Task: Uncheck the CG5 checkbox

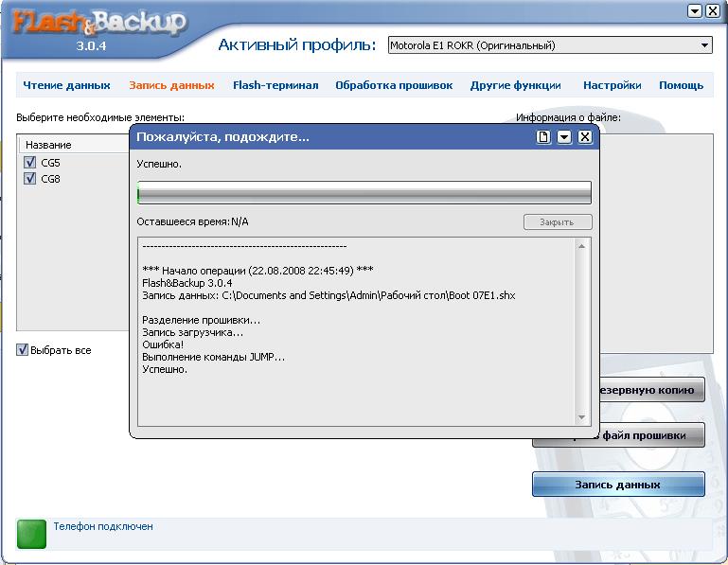Action: pos(29,162)
